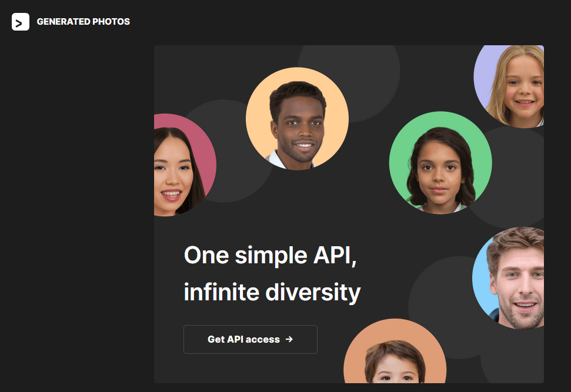Click the 'infinite diversity' headline text

(272, 292)
